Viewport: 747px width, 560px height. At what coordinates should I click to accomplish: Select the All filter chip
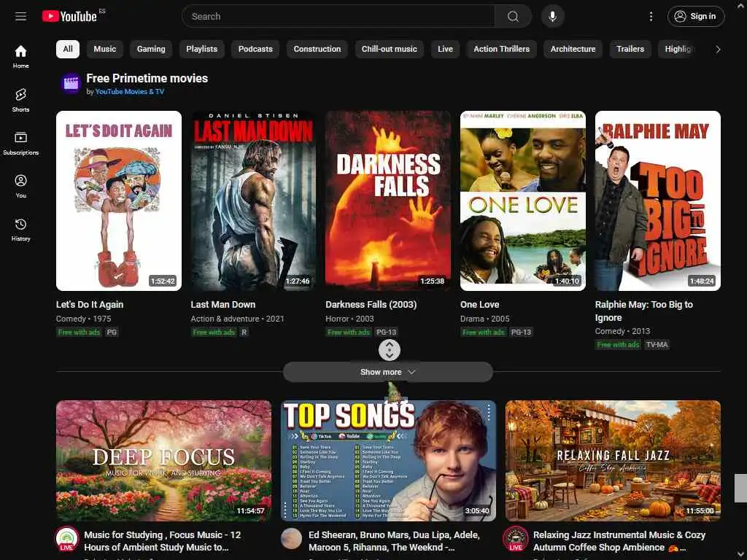click(68, 49)
